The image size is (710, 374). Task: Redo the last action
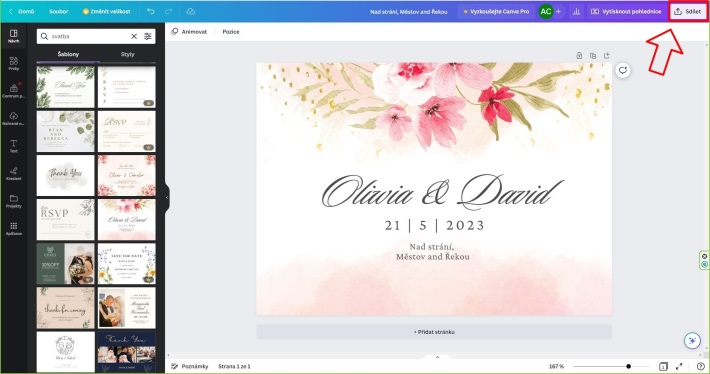168,11
